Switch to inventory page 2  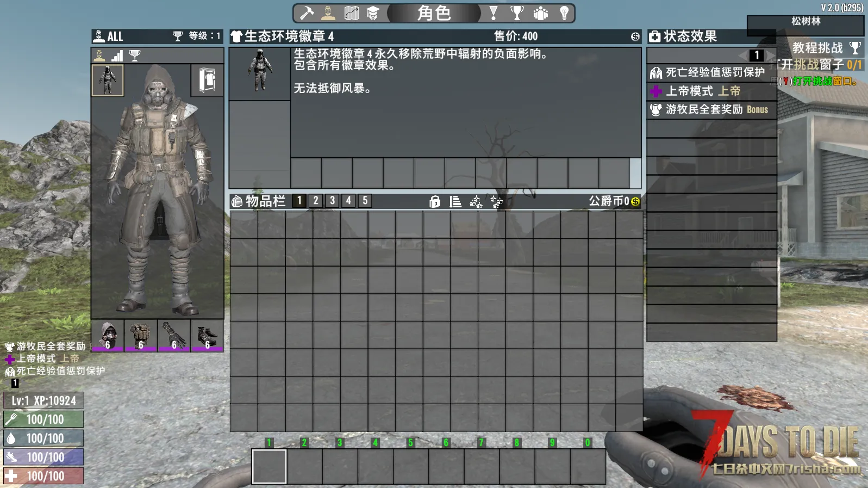click(x=316, y=201)
